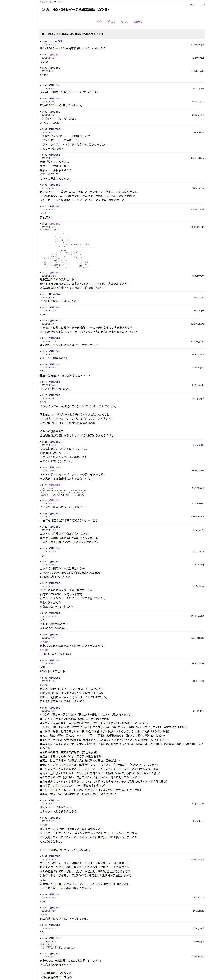Click the 569コメント comment count
This screenshot has height=980, width=210.
coord(191,5)
